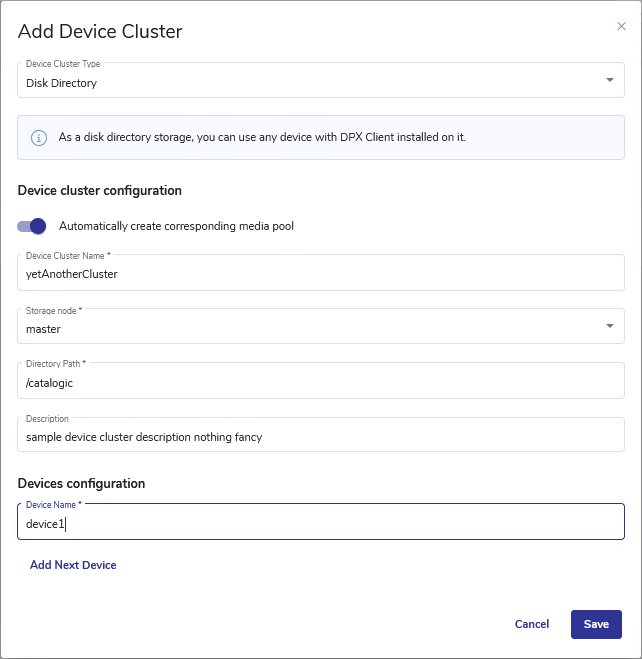Click the 'Device cluster configuration' heading
This screenshot has height=659, width=642.
[x=100, y=190]
